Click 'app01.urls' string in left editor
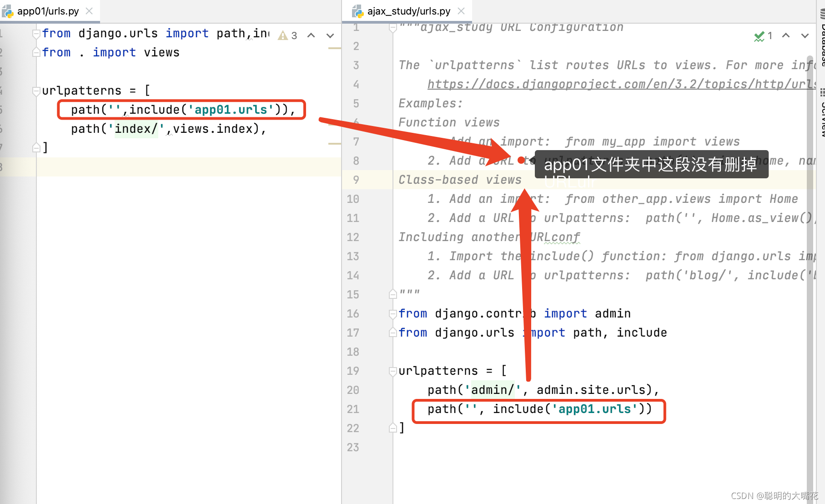825x504 pixels. point(231,110)
